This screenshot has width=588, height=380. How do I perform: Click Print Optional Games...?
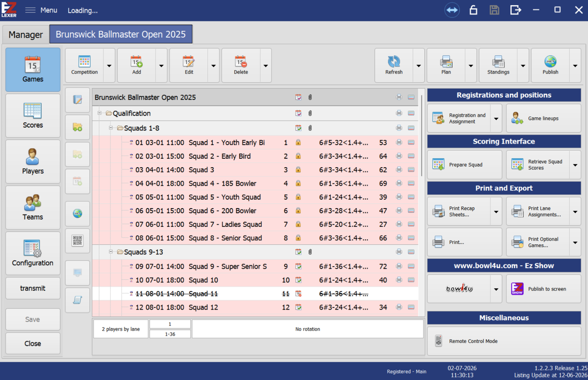(x=538, y=242)
